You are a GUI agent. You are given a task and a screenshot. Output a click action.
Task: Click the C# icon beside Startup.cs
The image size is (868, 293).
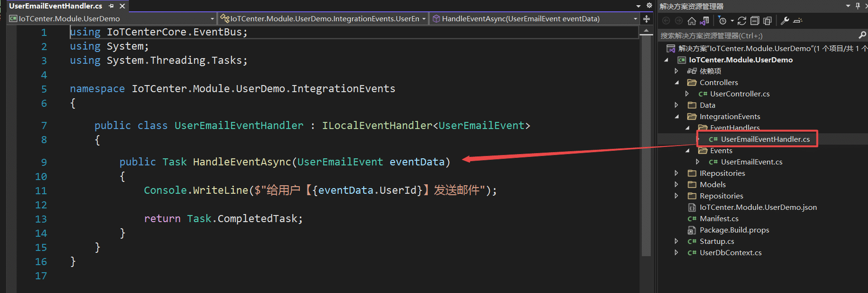(x=692, y=241)
